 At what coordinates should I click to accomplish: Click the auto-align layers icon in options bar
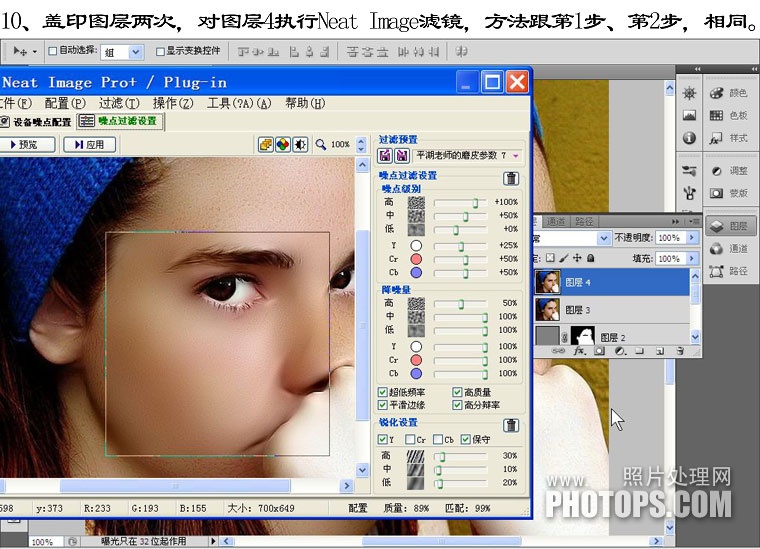pyautogui.click(x=461, y=51)
